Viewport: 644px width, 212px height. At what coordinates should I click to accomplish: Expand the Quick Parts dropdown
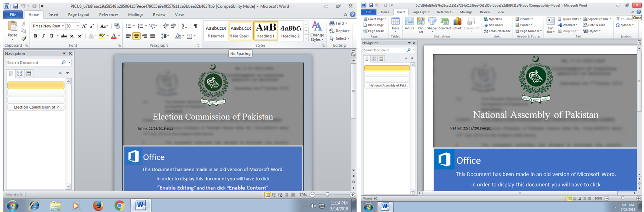(570, 19)
